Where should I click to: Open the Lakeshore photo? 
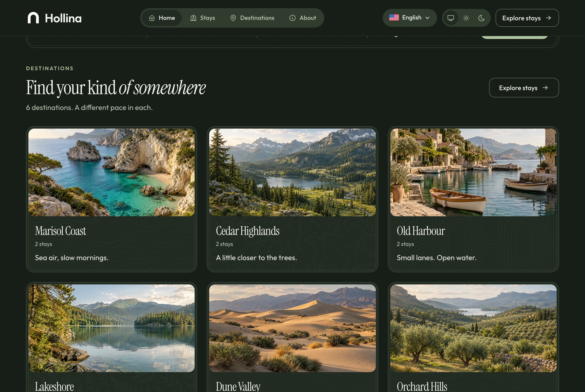tap(111, 328)
